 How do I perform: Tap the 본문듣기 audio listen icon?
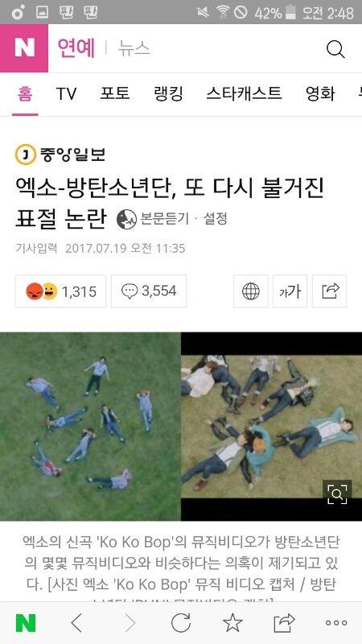click(x=126, y=219)
